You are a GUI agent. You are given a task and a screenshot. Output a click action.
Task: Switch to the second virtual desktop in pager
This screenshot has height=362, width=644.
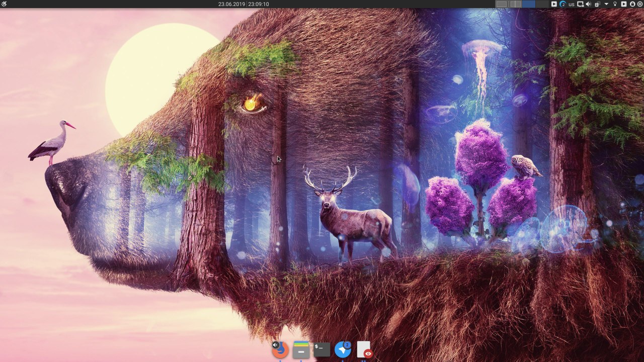pos(515,4)
